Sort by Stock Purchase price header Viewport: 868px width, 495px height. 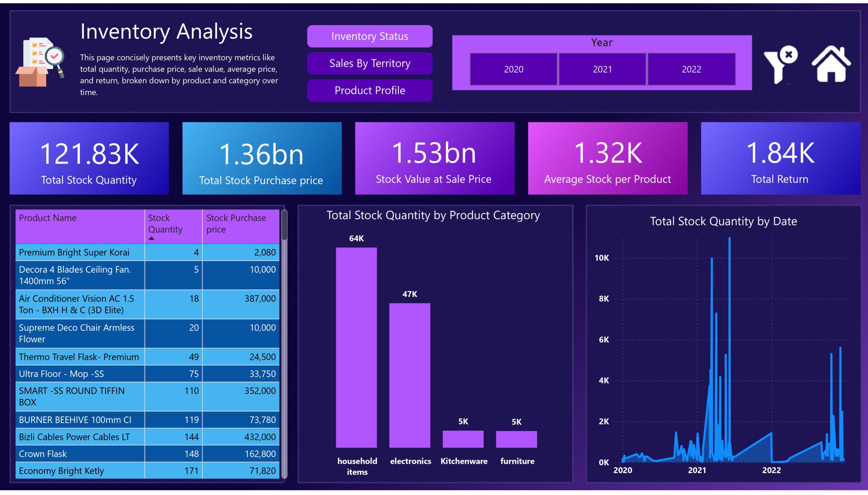[241, 226]
